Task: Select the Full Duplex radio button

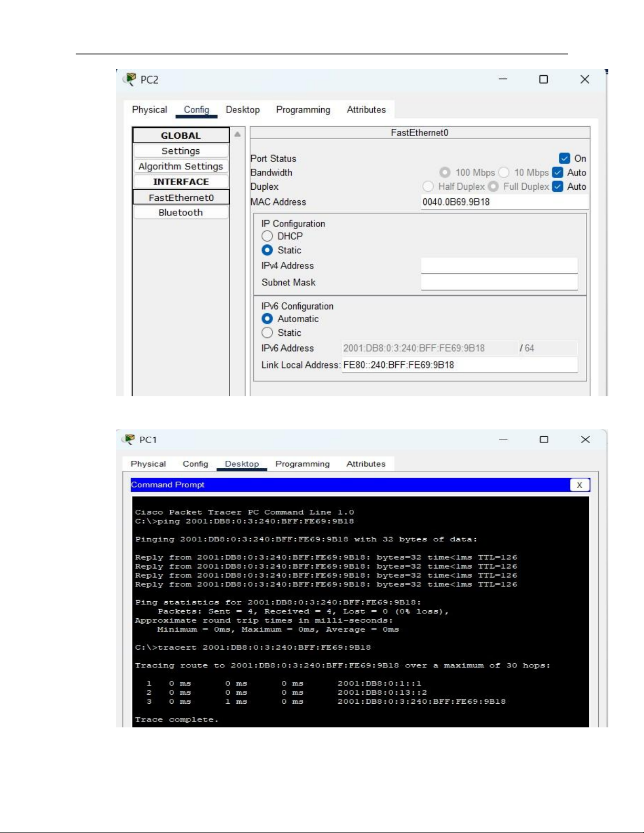Action: [493, 186]
